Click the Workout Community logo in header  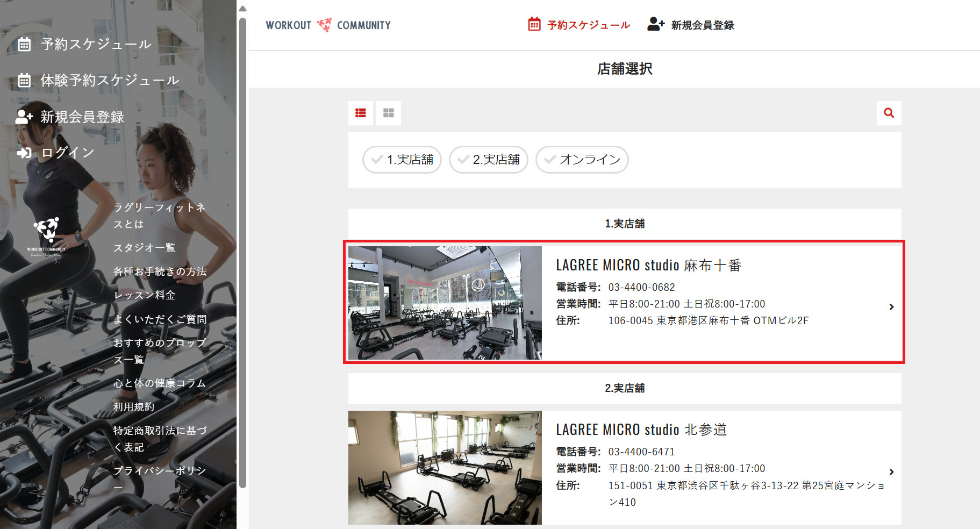pyautogui.click(x=328, y=25)
